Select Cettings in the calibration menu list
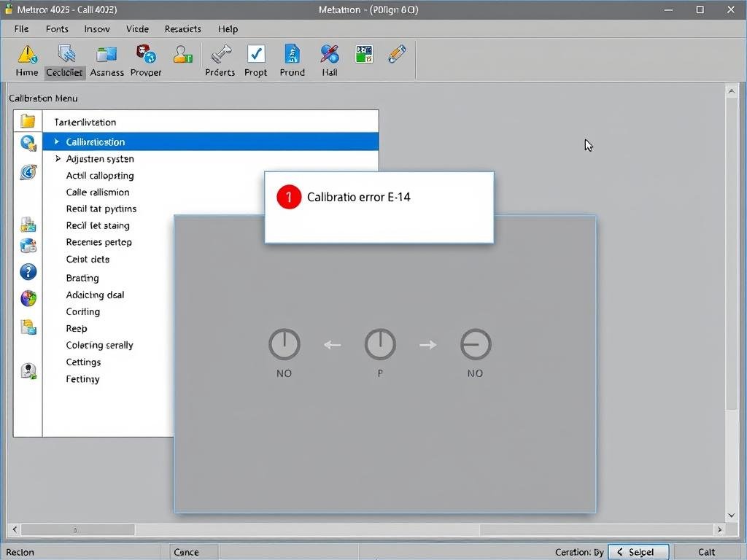The height and width of the screenshot is (560, 747). tap(83, 362)
